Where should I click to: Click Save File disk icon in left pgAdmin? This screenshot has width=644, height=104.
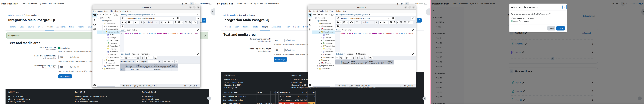click(x=129, y=22)
